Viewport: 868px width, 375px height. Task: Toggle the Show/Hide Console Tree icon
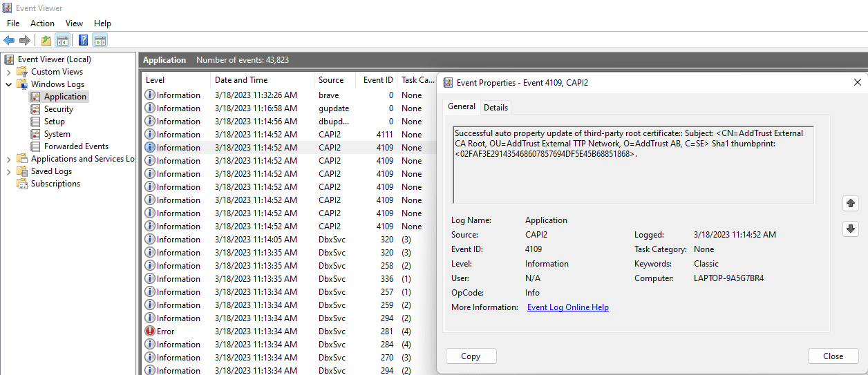(62, 40)
